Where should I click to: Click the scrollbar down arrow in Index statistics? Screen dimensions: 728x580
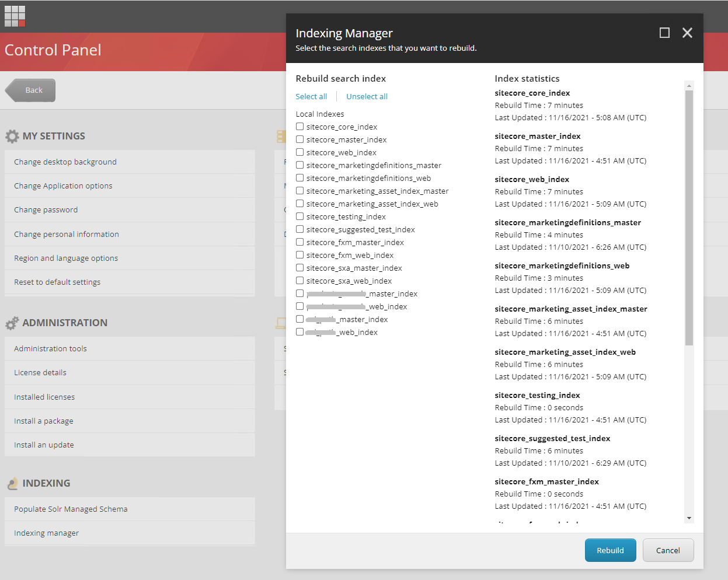[x=689, y=518]
